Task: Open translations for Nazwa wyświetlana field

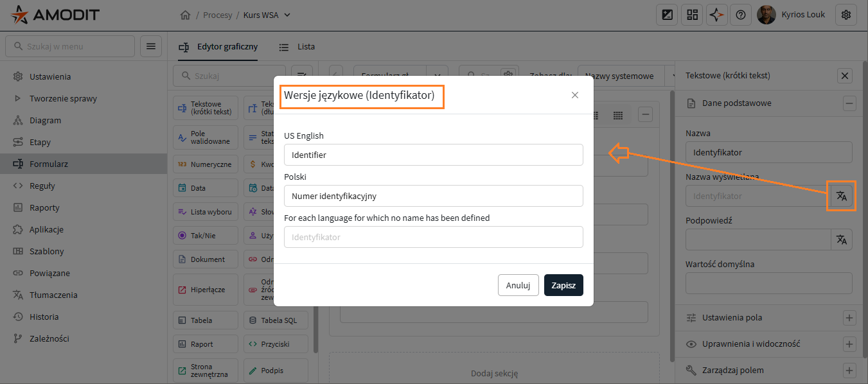Action: click(842, 196)
